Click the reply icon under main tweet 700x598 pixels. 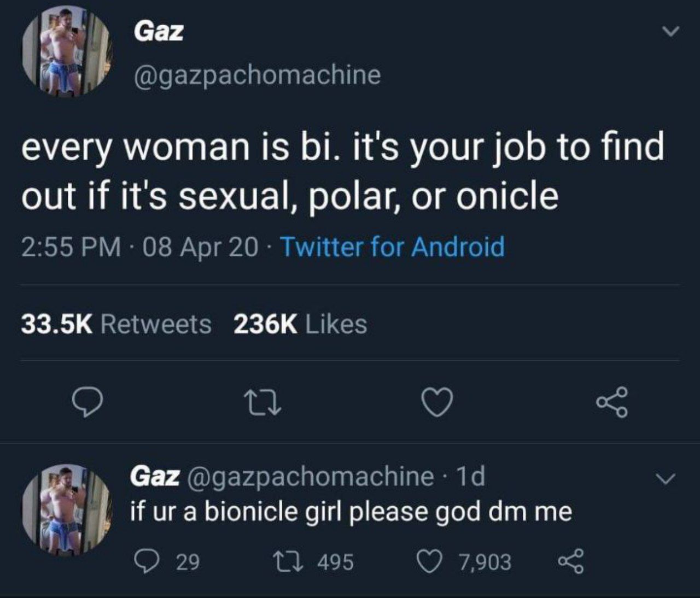tap(89, 402)
